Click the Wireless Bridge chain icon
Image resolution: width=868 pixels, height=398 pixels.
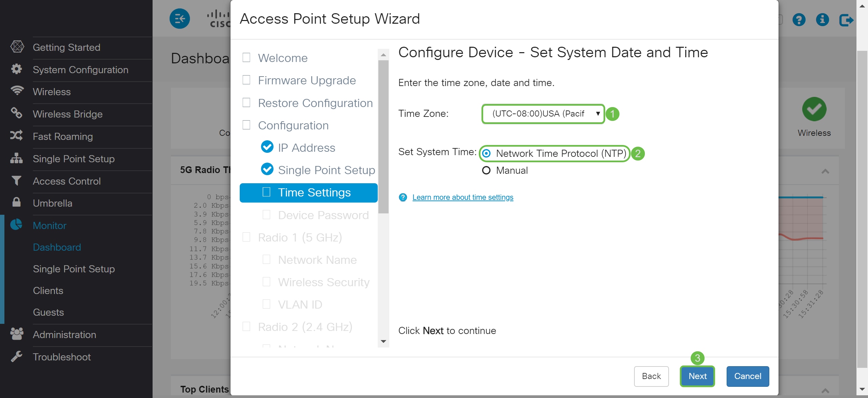pyautogui.click(x=16, y=113)
